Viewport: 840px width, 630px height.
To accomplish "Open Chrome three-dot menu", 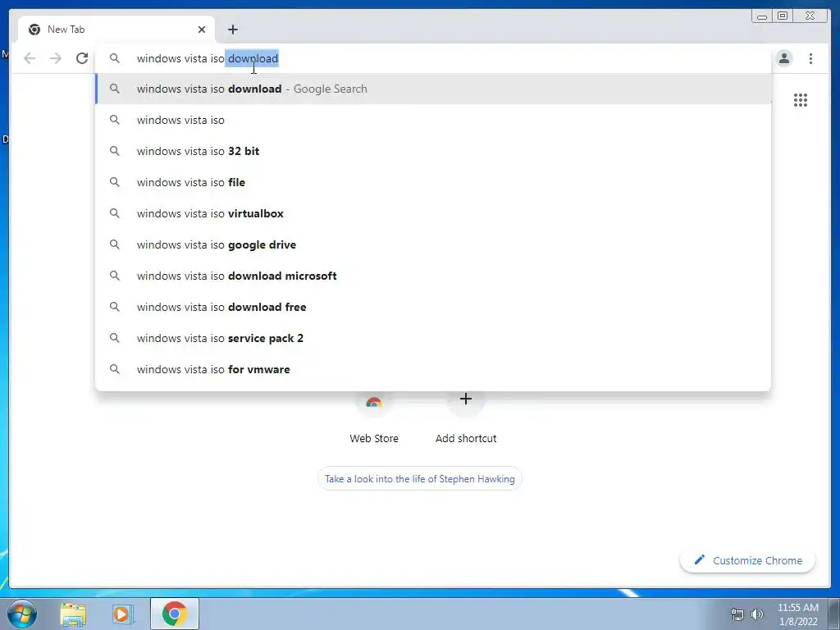I will (x=810, y=58).
